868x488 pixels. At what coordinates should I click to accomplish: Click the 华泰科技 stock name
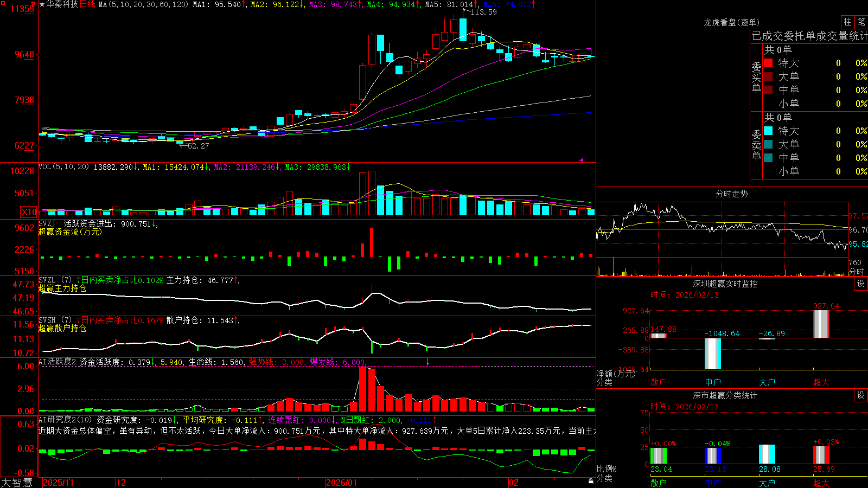pos(62,4)
